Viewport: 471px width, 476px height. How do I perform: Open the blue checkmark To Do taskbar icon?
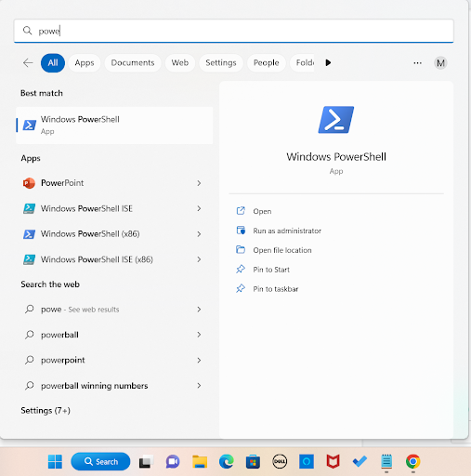[x=360, y=462]
